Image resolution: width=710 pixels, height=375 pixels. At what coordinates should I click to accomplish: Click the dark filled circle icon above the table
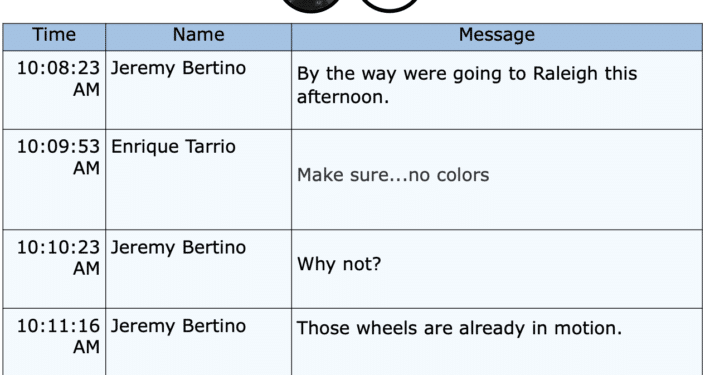point(311,5)
